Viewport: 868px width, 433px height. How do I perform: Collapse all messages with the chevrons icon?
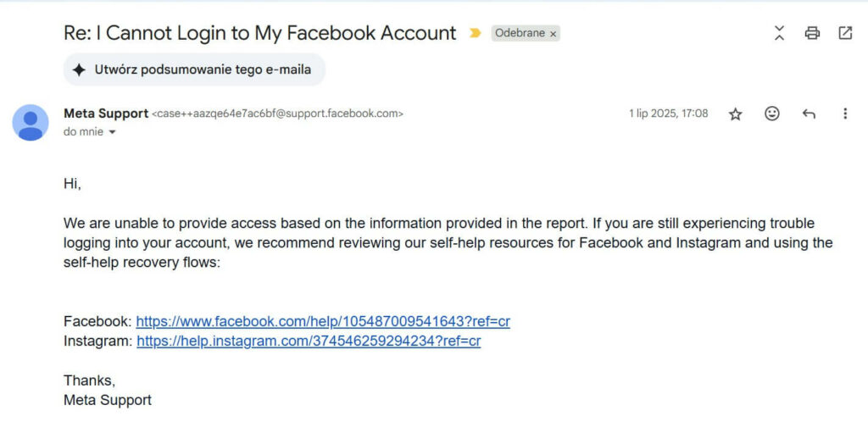tap(780, 33)
